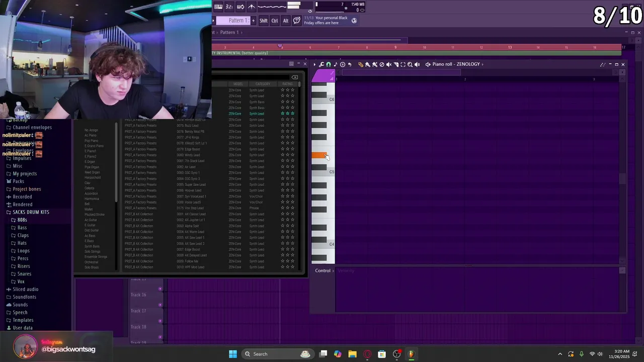Collapse the SACKS DRUM KITS folder
The height and width of the screenshot is (362, 644).
[x=31, y=212]
